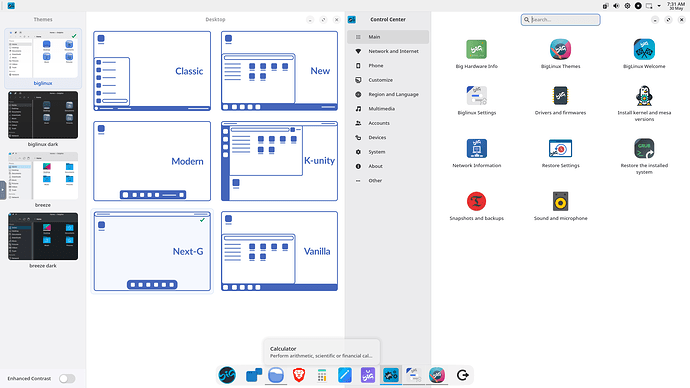Open Accounts category

pos(388,123)
